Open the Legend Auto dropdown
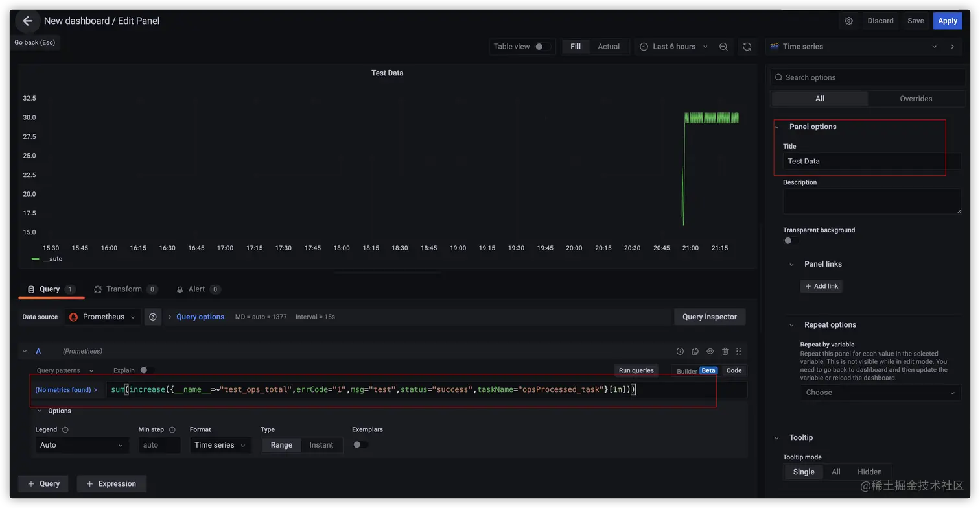Viewport: 980px width, 508px height. click(82, 445)
